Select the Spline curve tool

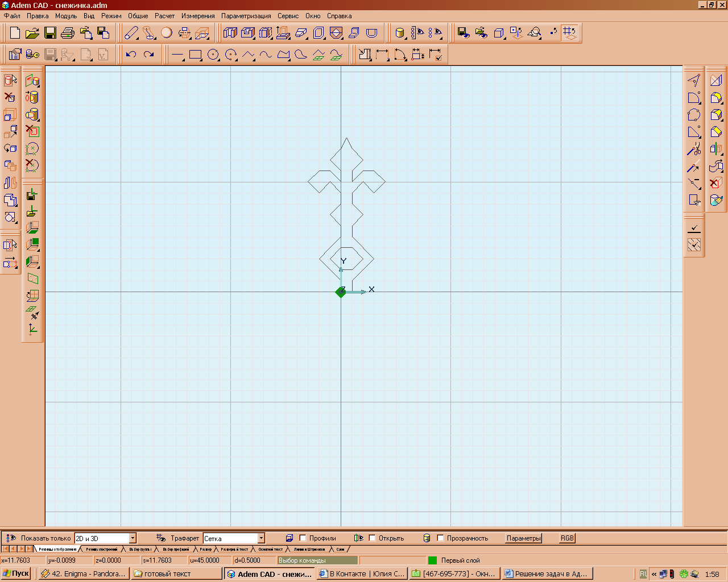click(266, 55)
